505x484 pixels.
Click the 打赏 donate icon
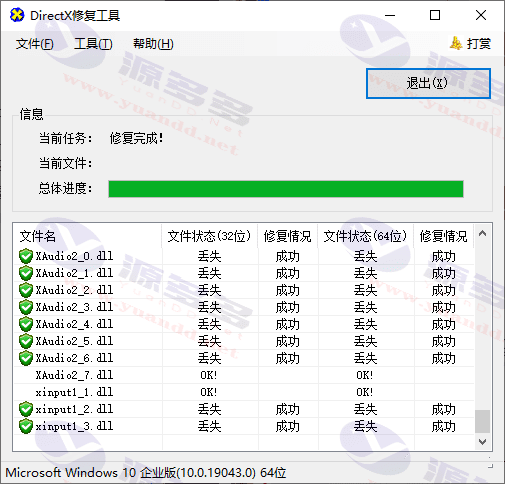[456, 43]
